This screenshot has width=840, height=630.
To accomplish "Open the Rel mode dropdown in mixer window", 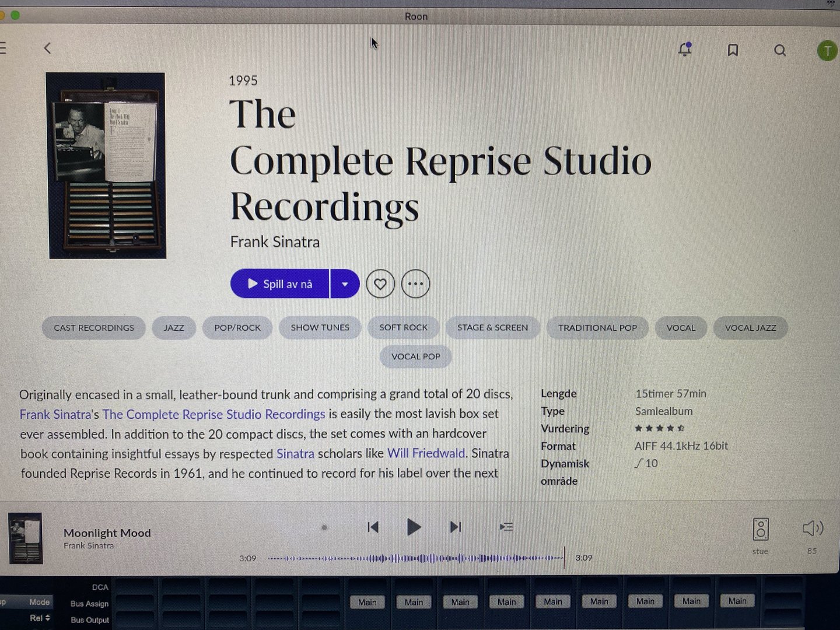I will [x=40, y=618].
